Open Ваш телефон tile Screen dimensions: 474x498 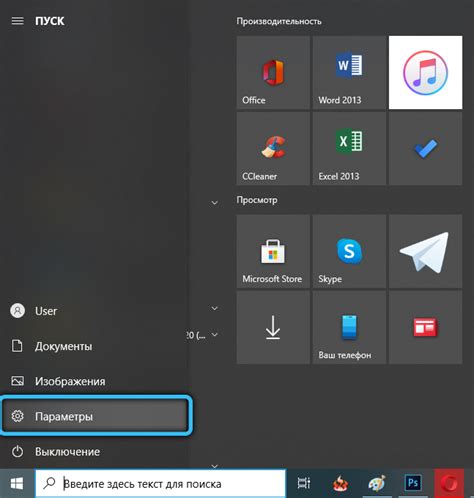349,327
